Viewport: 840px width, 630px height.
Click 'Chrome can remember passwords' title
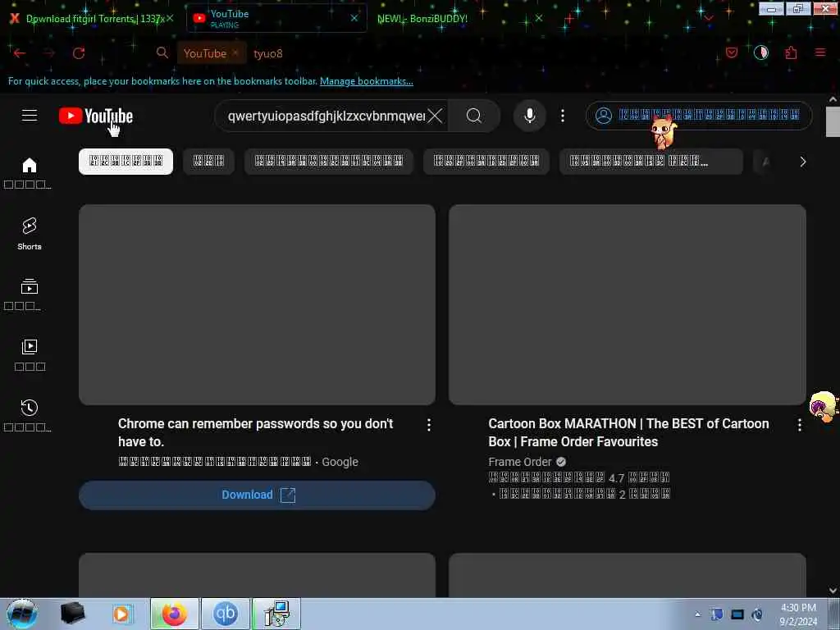coord(256,432)
